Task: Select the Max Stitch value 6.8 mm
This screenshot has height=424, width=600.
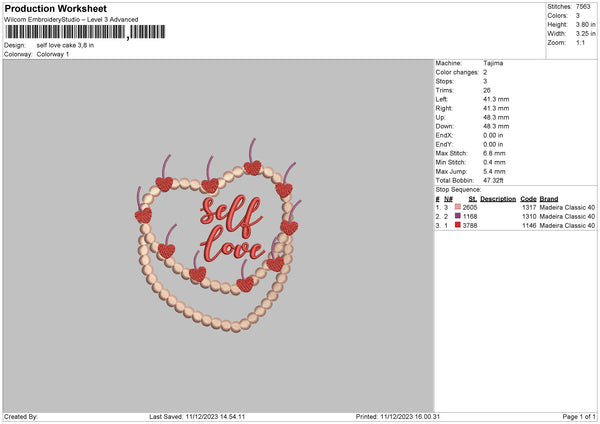Action: pyautogui.click(x=494, y=153)
